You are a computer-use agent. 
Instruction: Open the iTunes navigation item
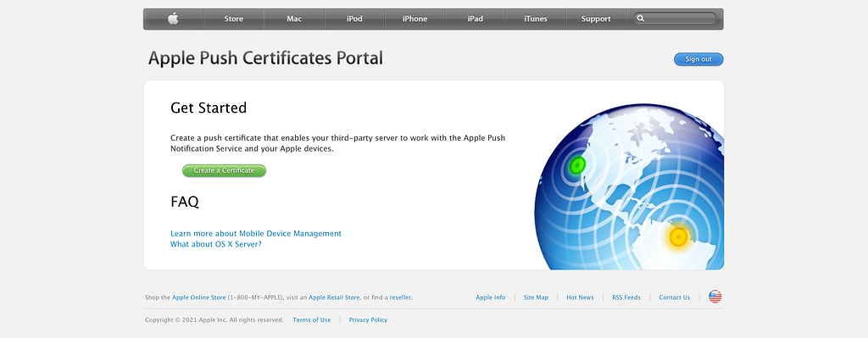pyautogui.click(x=536, y=19)
